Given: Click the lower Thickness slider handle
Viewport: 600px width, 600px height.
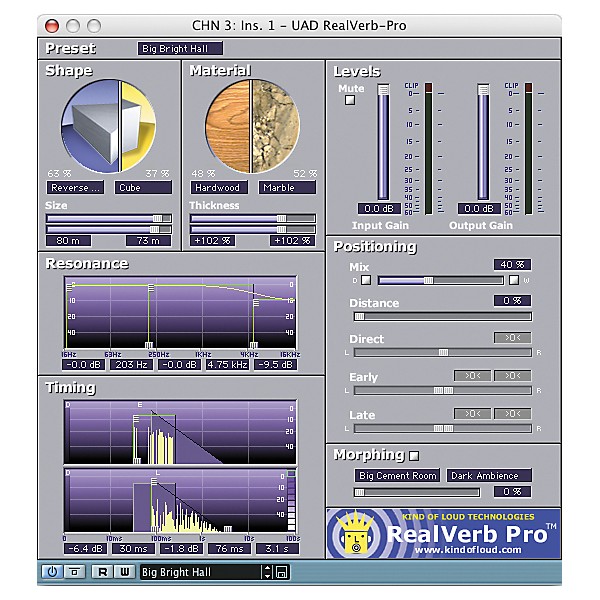Looking at the screenshot, I should 281,230.
